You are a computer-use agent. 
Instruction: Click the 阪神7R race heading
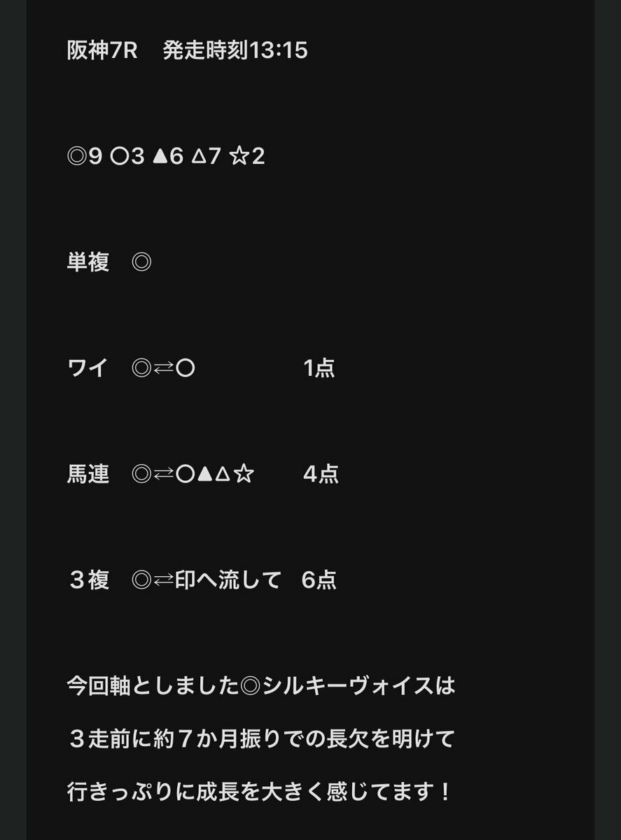tap(102, 50)
